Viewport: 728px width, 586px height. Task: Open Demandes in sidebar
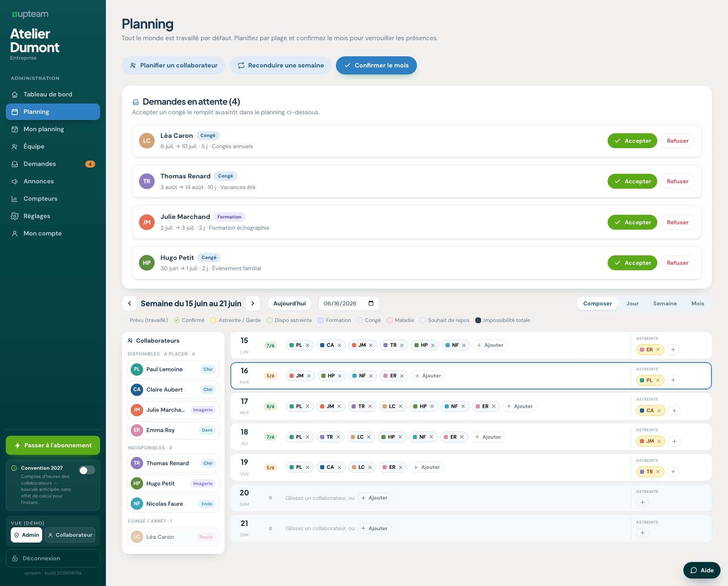point(53,164)
